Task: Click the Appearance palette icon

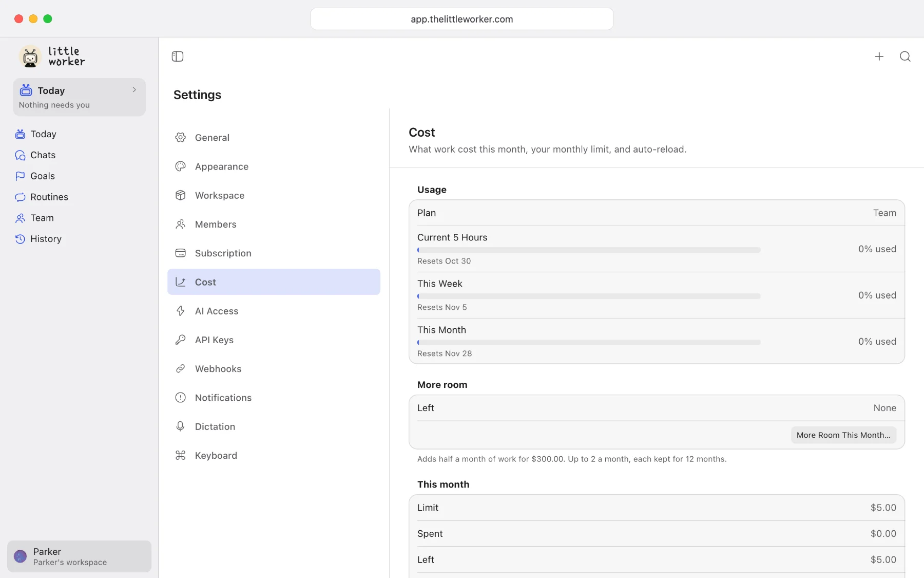Action: (x=180, y=166)
